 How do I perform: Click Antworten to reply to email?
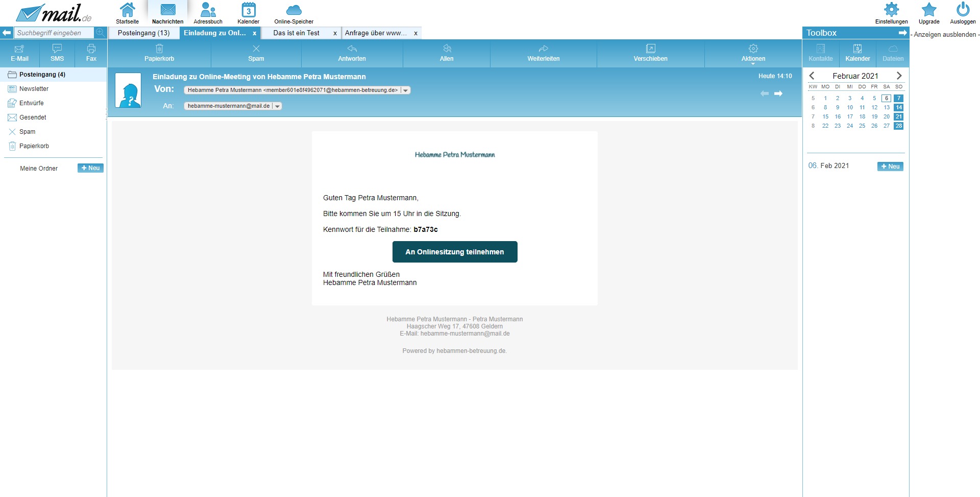tap(352, 53)
